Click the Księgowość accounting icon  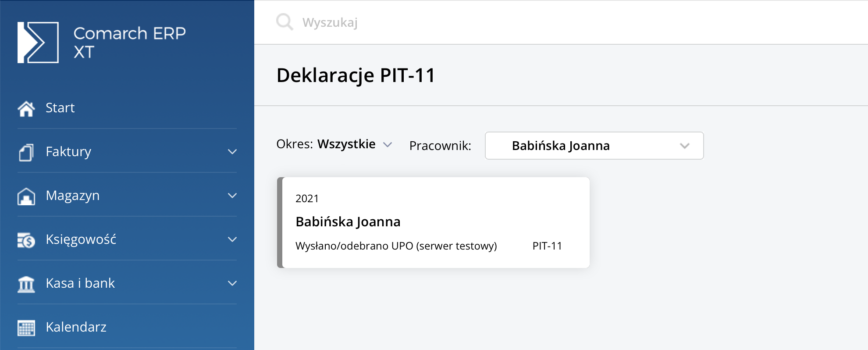tap(26, 240)
